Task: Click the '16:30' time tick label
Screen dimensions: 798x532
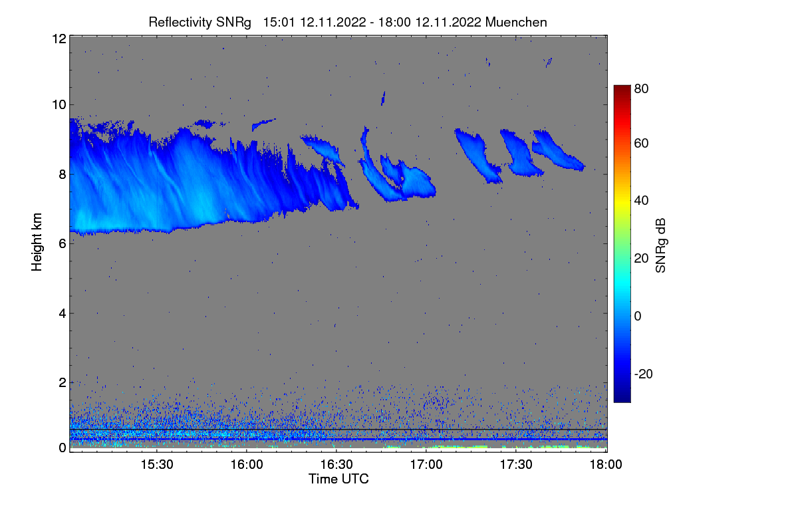Action: point(336,465)
